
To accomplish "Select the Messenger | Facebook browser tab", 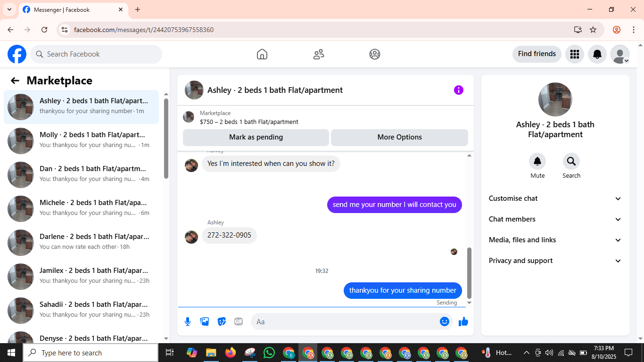I will point(73,9).
